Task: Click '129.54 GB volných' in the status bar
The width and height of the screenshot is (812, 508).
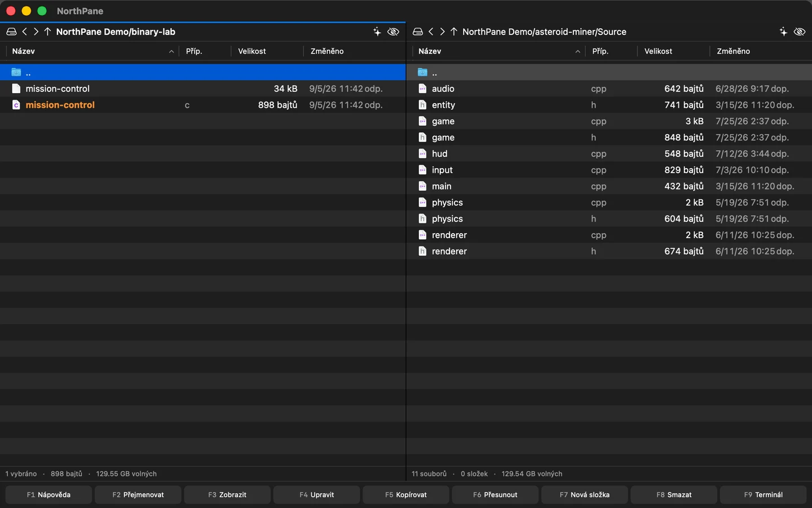Action: pyautogui.click(x=532, y=474)
